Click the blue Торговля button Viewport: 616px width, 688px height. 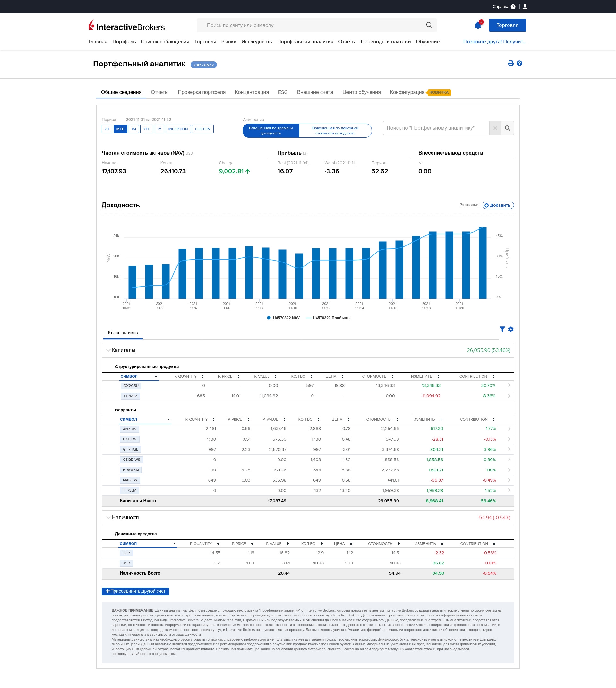tap(507, 25)
